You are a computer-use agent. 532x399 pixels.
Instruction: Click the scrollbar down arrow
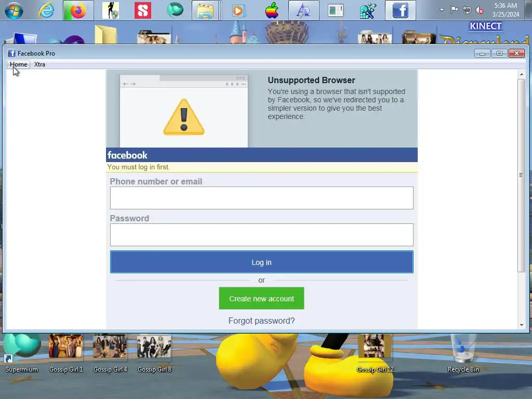click(x=522, y=325)
